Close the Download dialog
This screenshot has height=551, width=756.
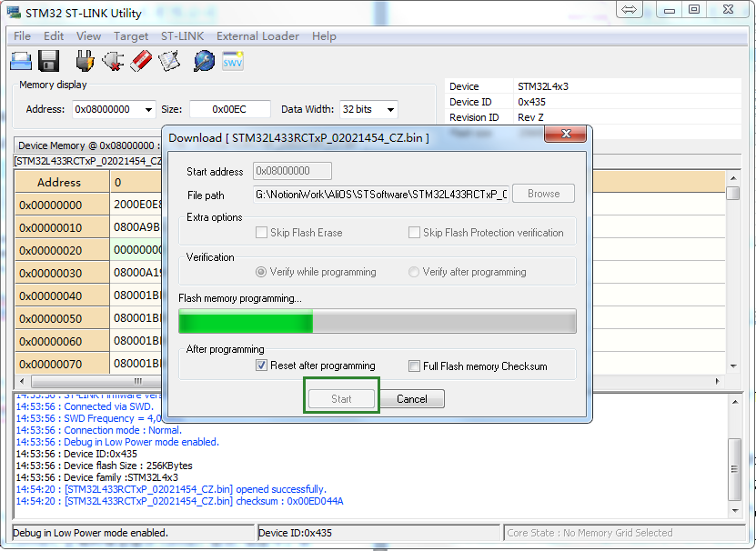point(566,134)
